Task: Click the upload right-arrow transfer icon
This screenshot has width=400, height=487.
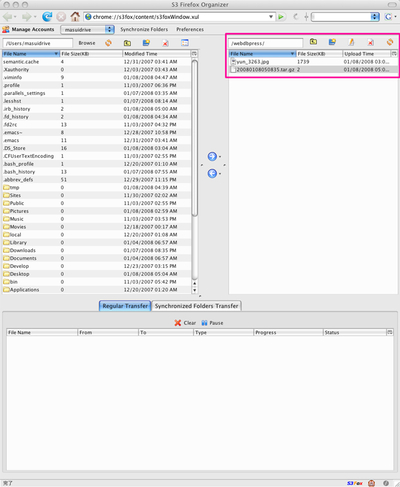Action: (x=212, y=156)
